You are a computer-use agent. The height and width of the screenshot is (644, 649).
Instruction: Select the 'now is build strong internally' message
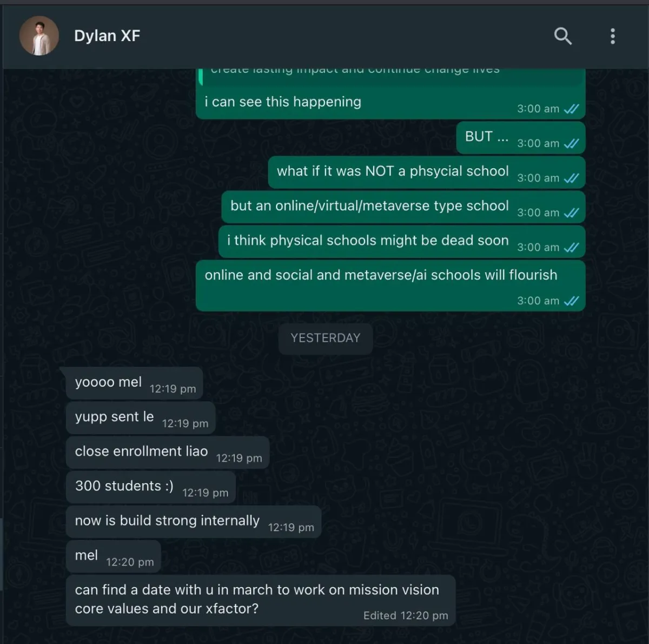point(194,522)
